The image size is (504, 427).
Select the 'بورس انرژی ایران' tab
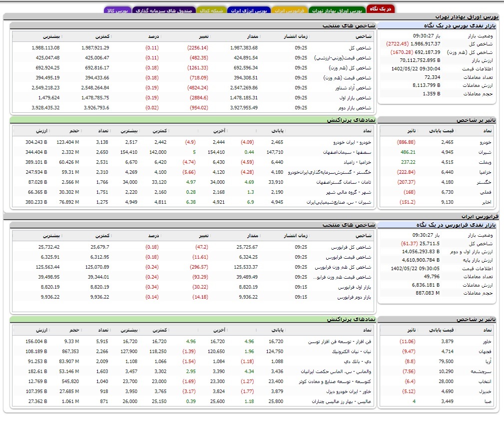248,10
